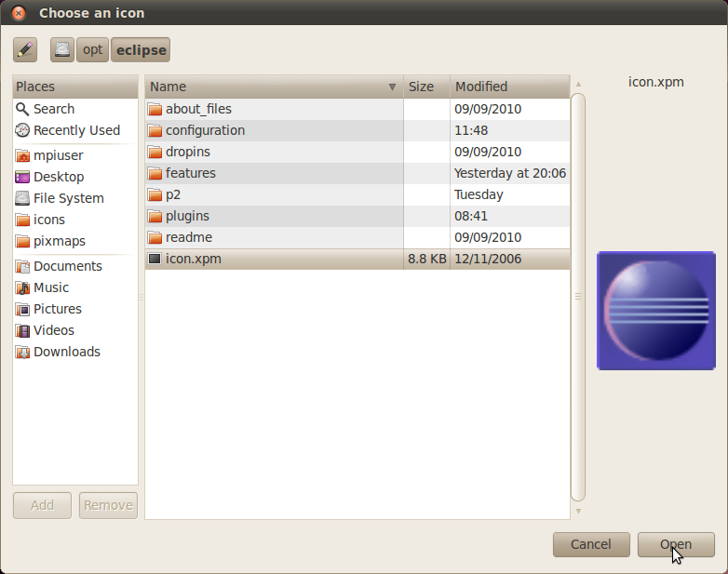Sort files by the Name column
The height and width of the screenshot is (574, 728).
(274, 87)
